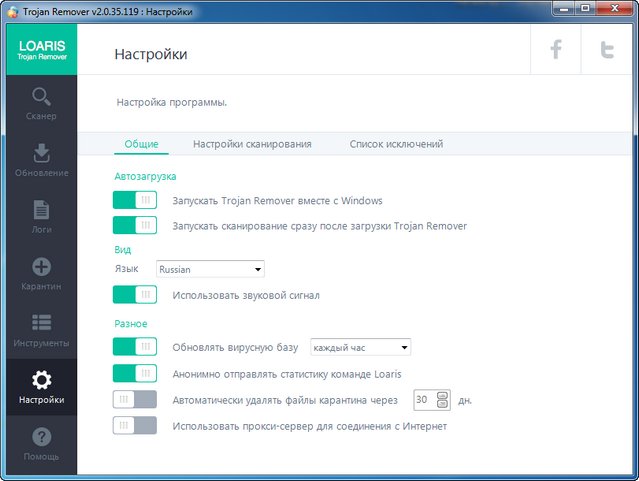
Task: Click the quarantine days number field
Action: click(423, 400)
